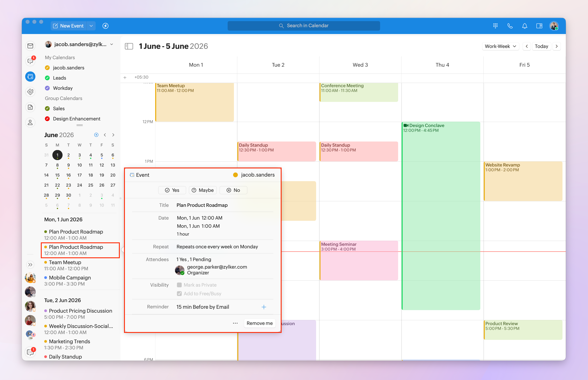
Task: Click the notifications bell icon
Action: click(x=525, y=26)
